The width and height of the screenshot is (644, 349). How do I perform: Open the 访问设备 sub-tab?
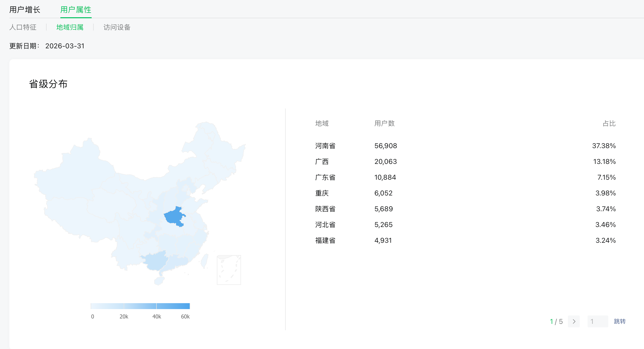coord(117,27)
